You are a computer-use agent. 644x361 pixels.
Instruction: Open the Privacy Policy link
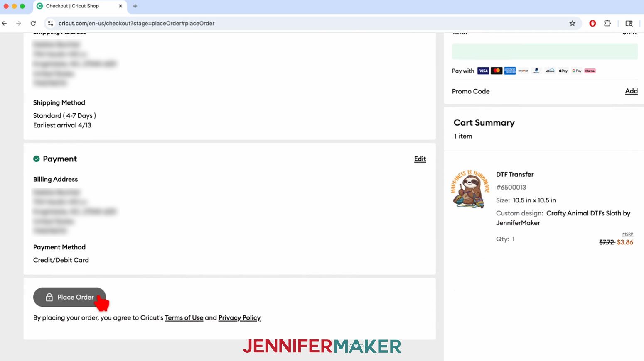(x=239, y=317)
